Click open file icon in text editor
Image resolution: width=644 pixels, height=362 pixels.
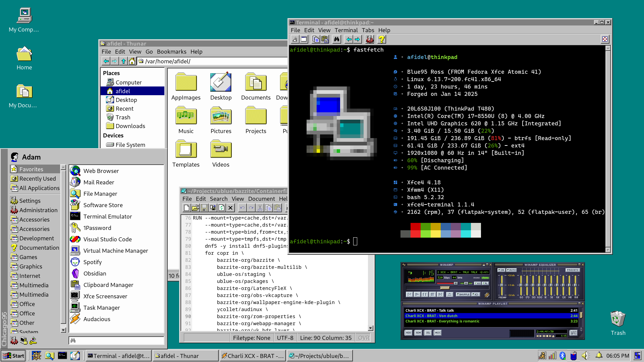point(195,208)
